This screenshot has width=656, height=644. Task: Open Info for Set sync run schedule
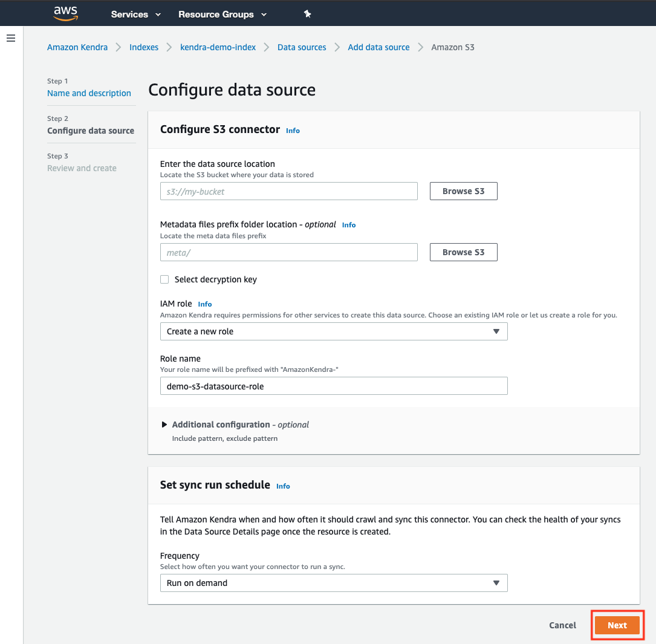283,486
